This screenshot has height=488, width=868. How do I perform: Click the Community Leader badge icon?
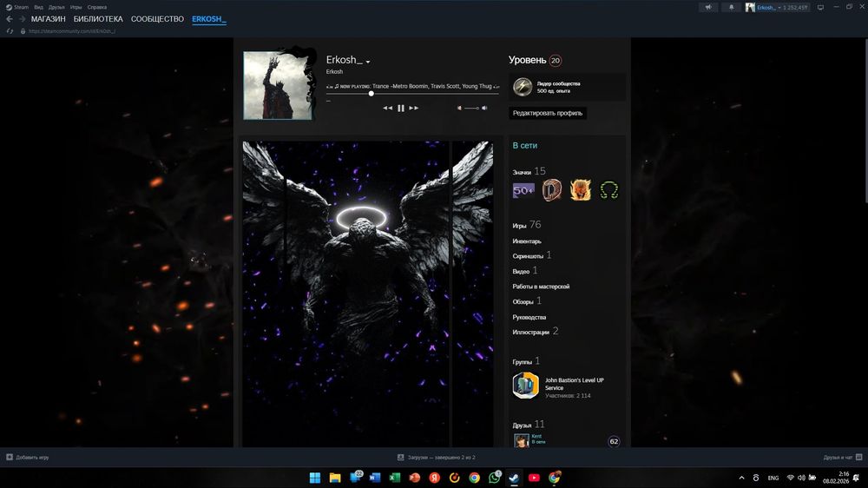click(x=523, y=87)
